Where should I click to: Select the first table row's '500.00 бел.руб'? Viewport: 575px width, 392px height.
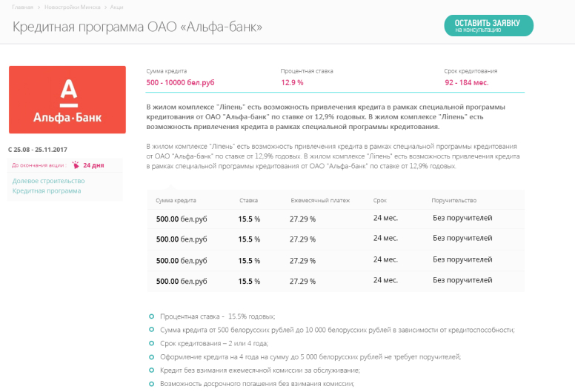[182, 219]
